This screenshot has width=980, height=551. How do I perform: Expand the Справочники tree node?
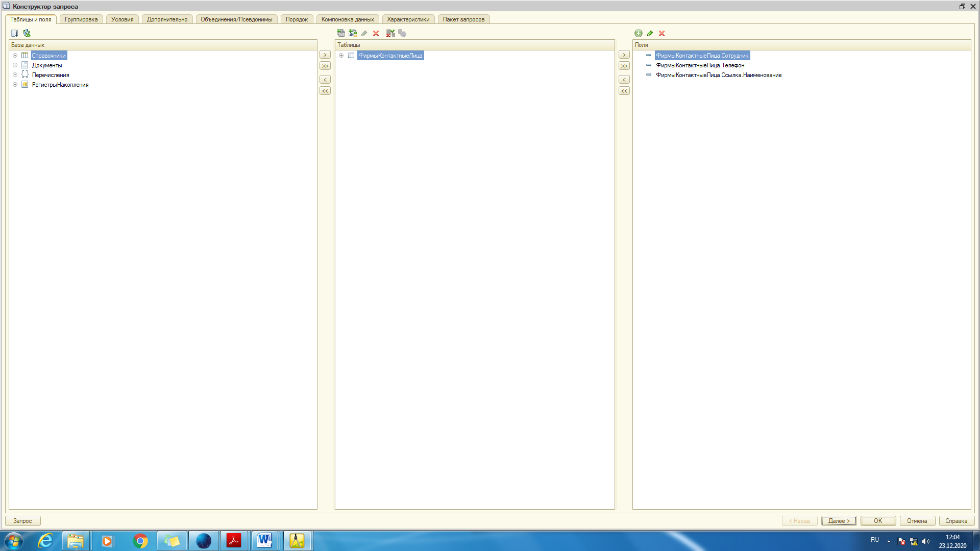(15, 56)
